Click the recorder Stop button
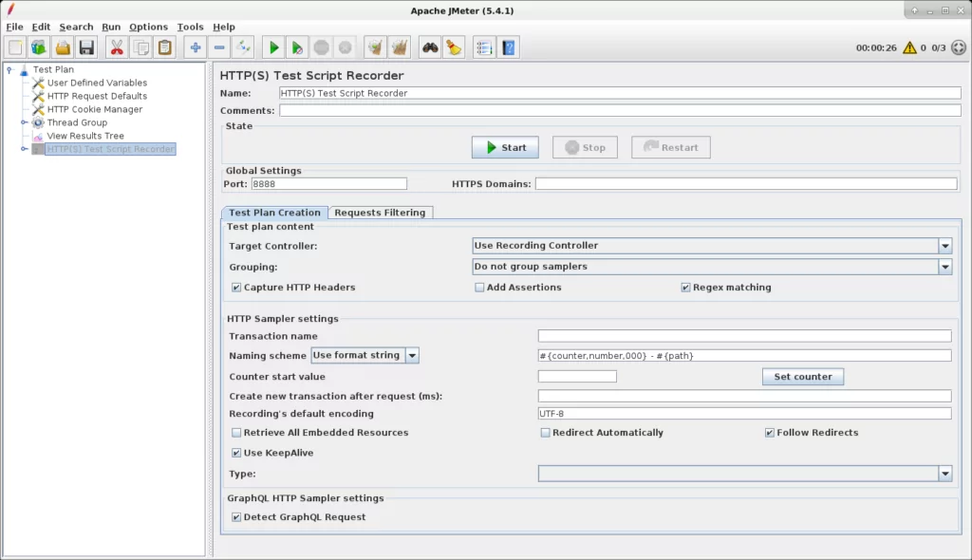 [x=585, y=148]
